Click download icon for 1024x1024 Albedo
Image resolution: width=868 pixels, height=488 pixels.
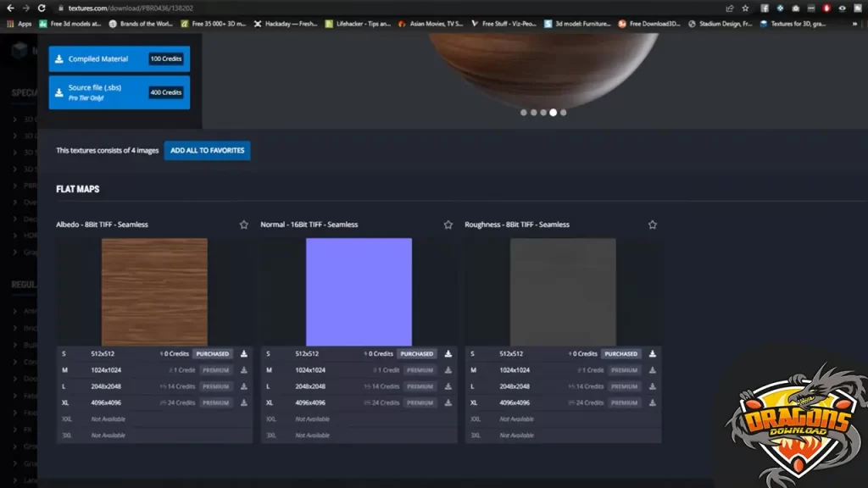click(244, 370)
